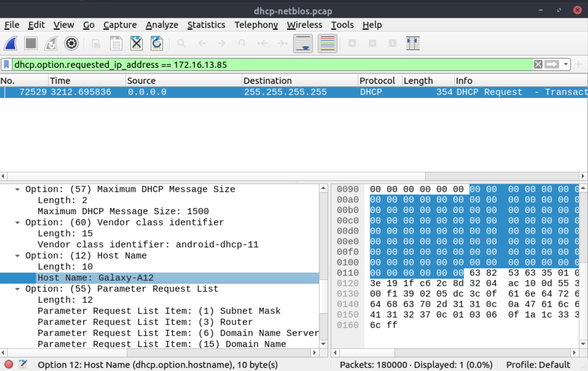Screen dimensions: 588x371
Task: Collapse Option 12 Host Name
Action: click(17, 256)
